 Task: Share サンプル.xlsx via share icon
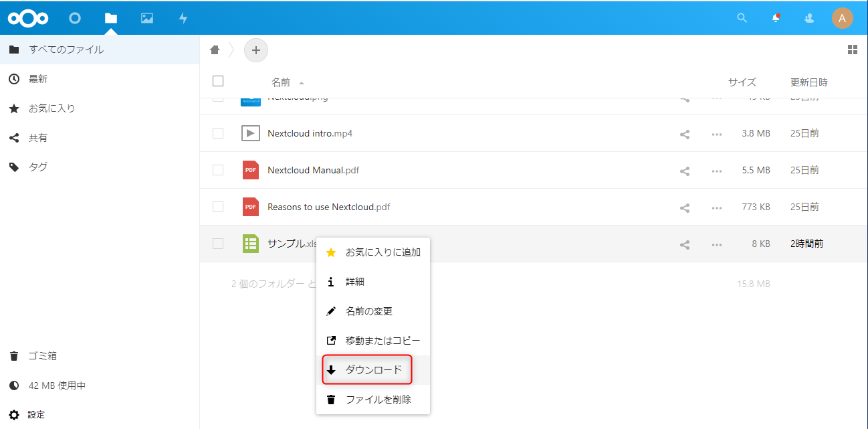685,244
